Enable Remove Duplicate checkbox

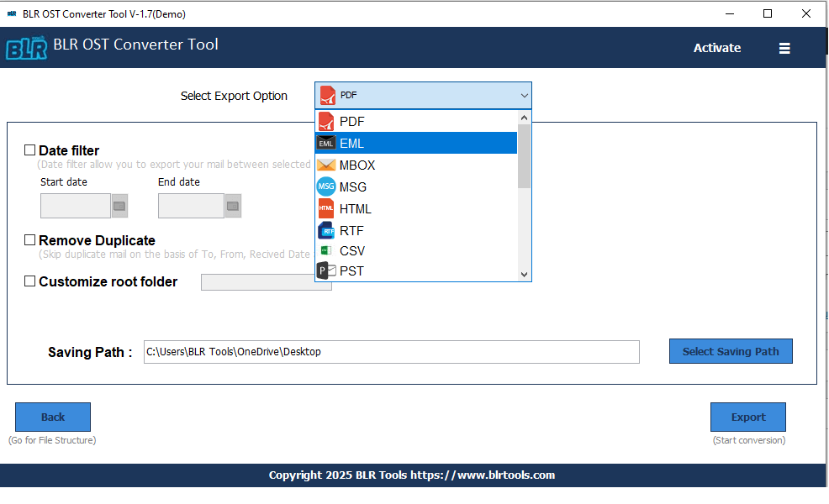point(29,240)
